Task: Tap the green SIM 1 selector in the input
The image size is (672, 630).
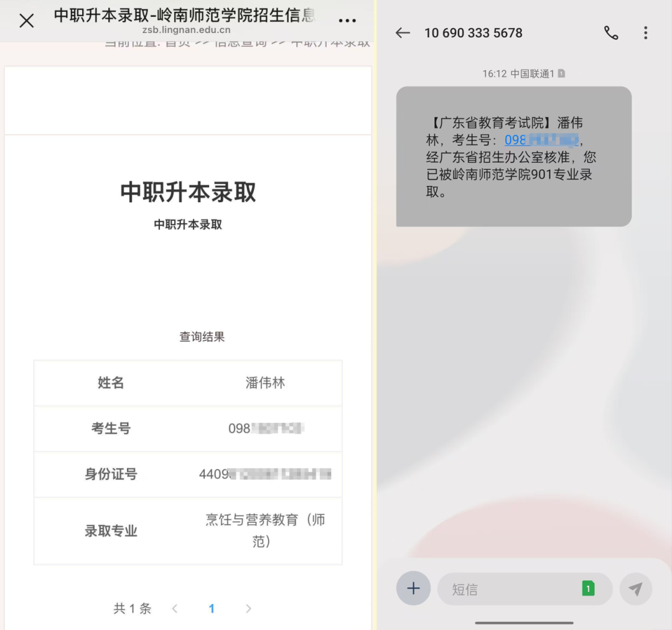Action: click(x=588, y=588)
